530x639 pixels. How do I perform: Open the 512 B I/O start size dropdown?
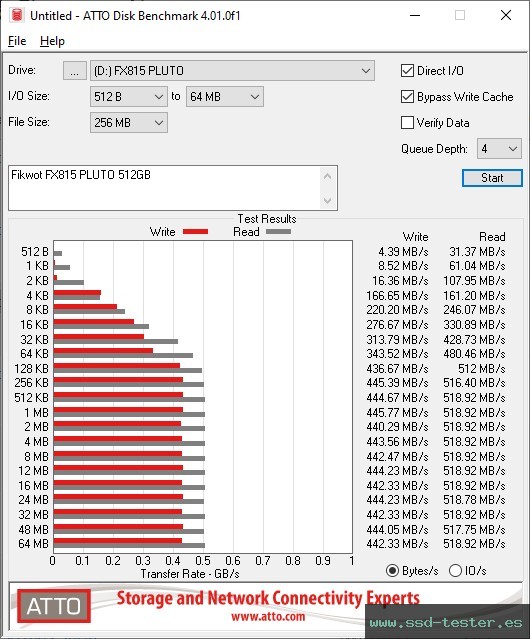(x=129, y=97)
